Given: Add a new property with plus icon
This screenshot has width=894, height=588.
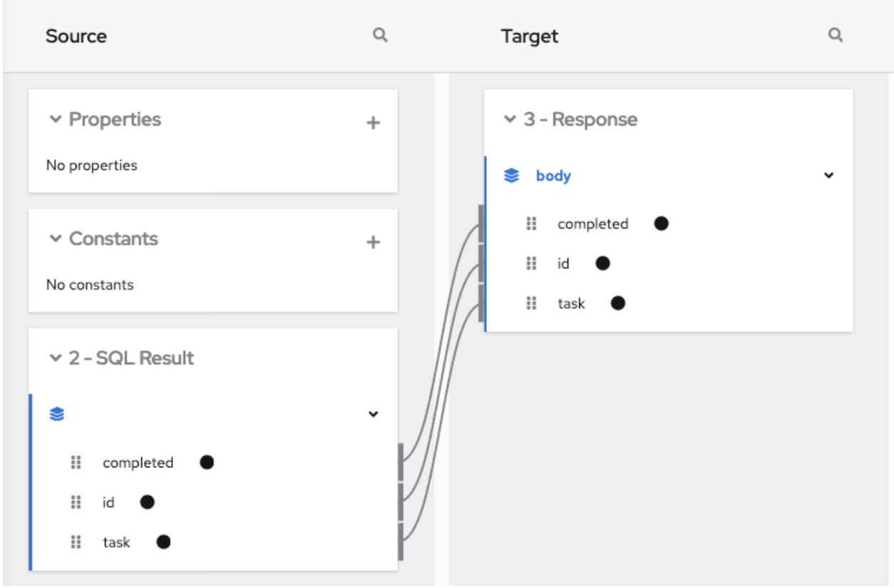Looking at the screenshot, I should click(373, 123).
